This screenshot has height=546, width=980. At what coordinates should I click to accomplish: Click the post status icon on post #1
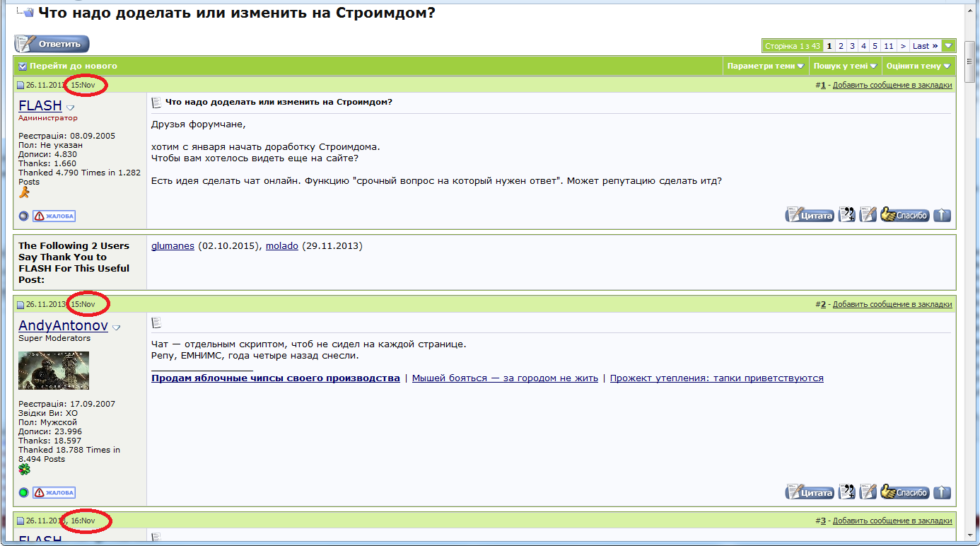[x=21, y=86]
